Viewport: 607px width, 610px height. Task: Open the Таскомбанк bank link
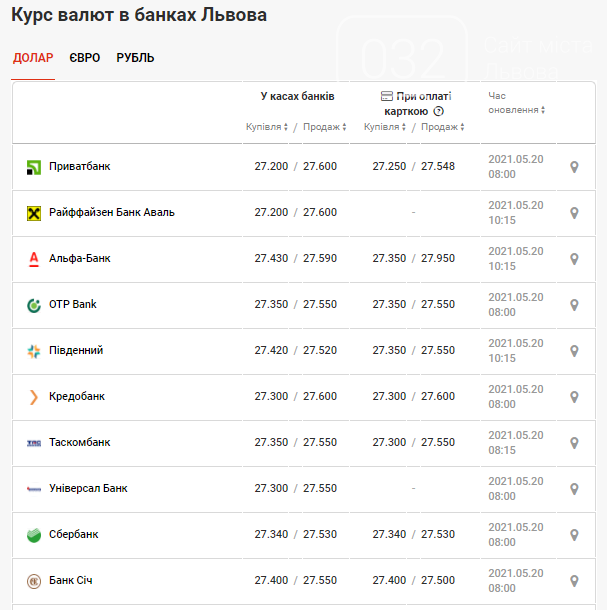tap(79, 443)
